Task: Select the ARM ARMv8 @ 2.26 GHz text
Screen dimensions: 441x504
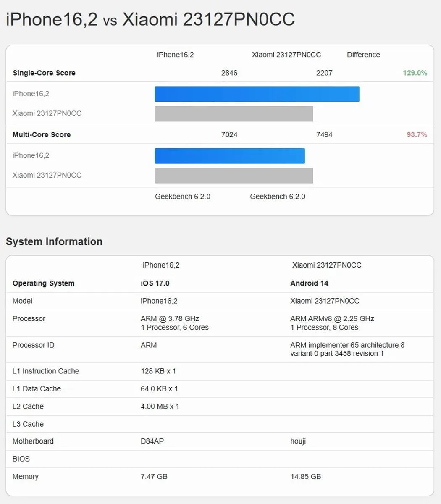Action: (x=332, y=319)
